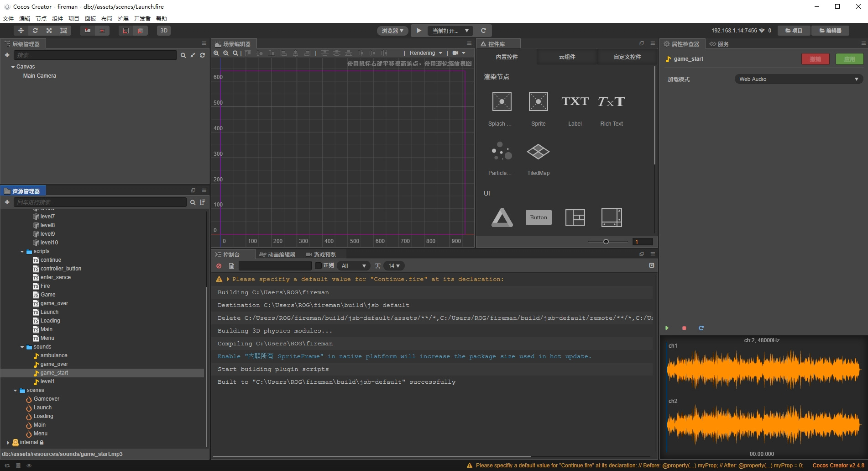
Task: Select the rotate transform tool
Action: (x=35, y=31)
